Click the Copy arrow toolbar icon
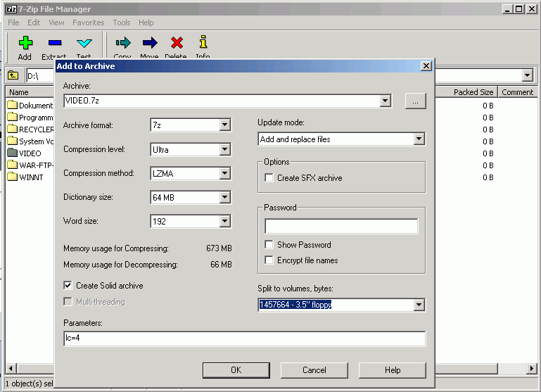This screenshot has width=541, height=392. (123, 42)
